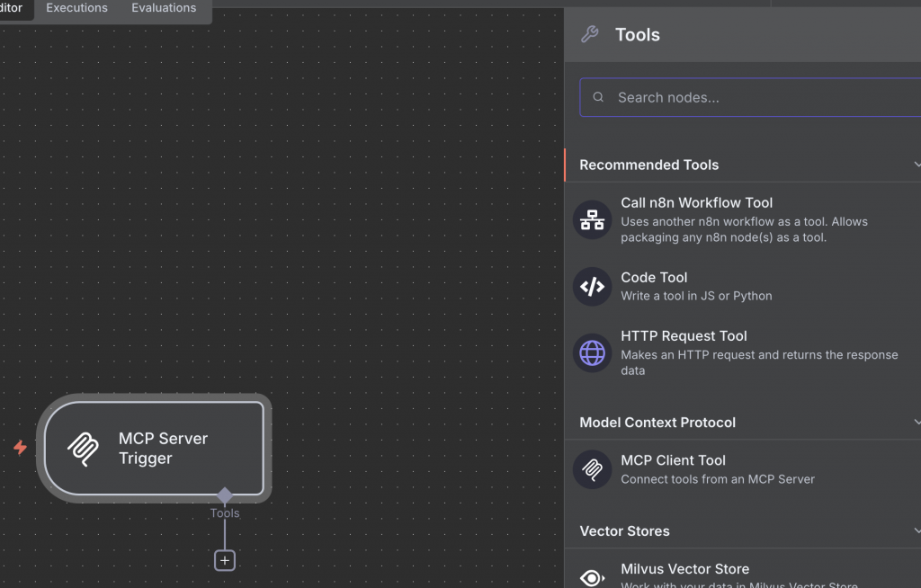Screen dimensions: 921x588
Task: Click the HTTP Request Tool globe icon
Action: click(592, 353)
